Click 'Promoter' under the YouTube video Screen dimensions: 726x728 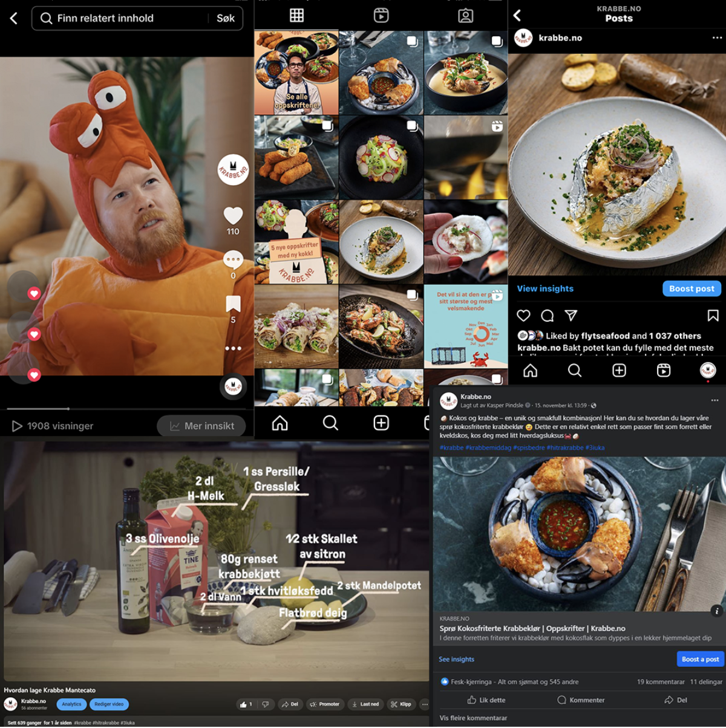click(325, 704)
